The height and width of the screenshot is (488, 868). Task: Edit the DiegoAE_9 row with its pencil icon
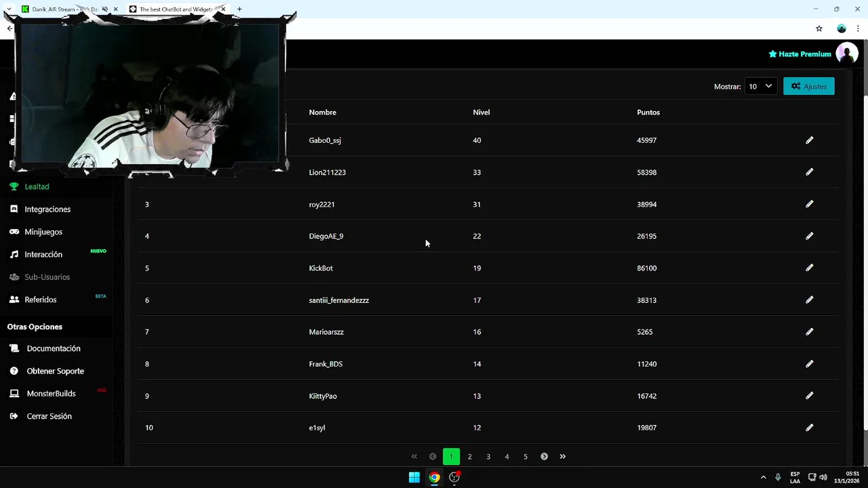(x=809, y=236)
